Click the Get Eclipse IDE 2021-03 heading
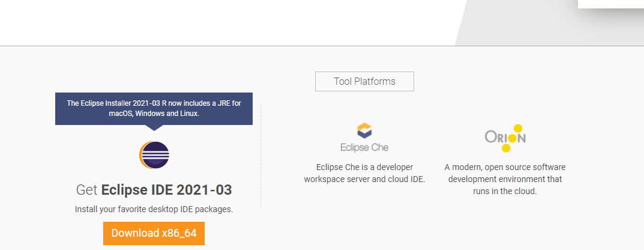Viewport: 644px width, 250px height. point(154,190)
